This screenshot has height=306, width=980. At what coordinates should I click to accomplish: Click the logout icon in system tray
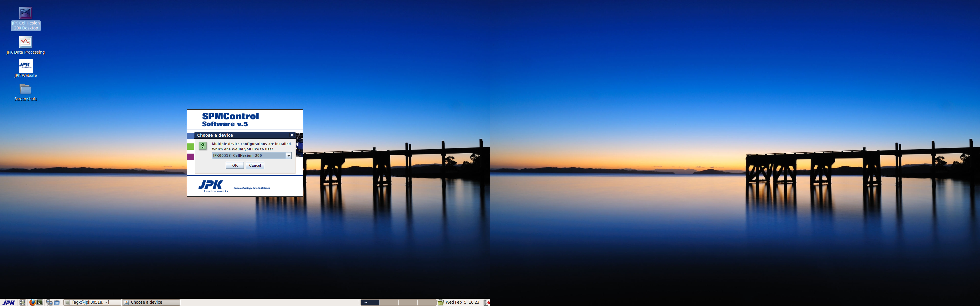(486, 303)
